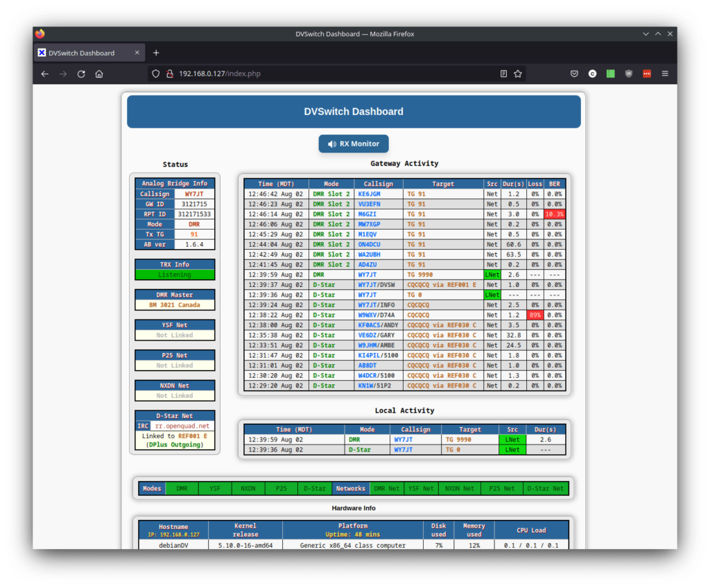The image size is (710, 588).
Task: Toggle reader view icon in address bar
Action: (503, 73)
